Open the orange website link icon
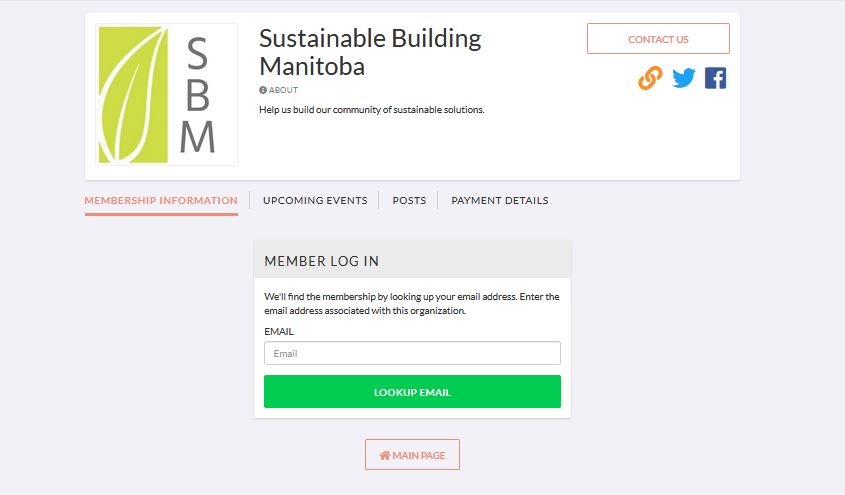The height and width of the screenshot is (495, 845). click(x=650, y=78)
